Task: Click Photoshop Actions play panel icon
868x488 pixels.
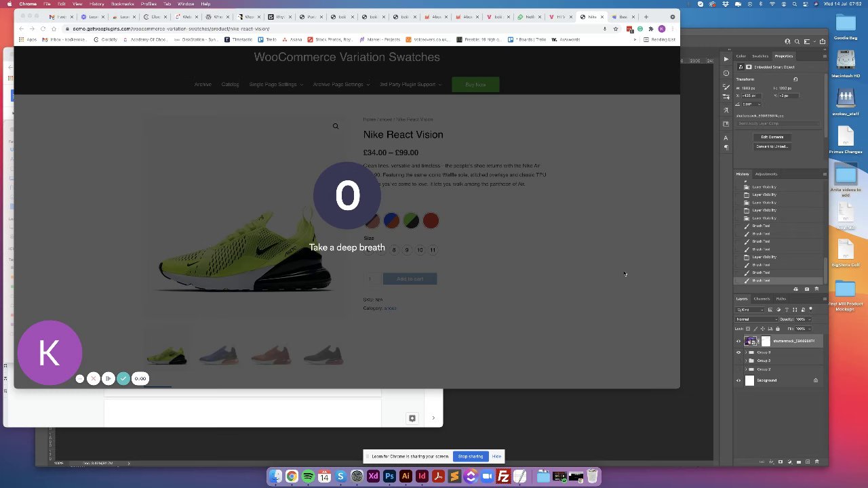Action: (x=726, y=59)
